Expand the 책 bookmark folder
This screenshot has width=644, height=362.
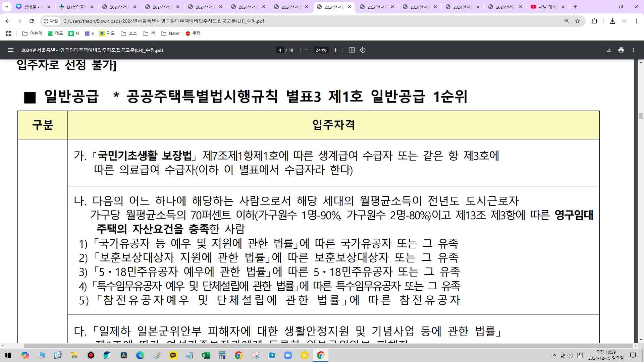pyautogui.click(x=149, y=34)
